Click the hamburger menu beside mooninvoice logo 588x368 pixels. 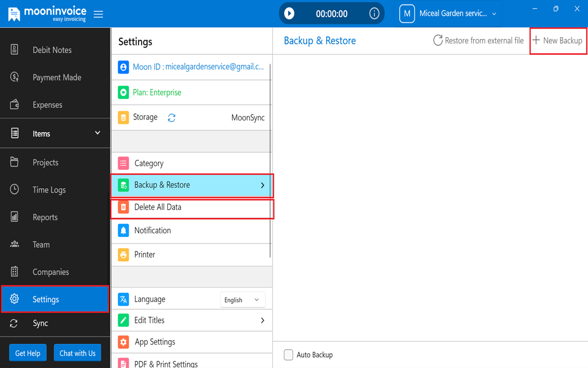(x=98, y=13)
